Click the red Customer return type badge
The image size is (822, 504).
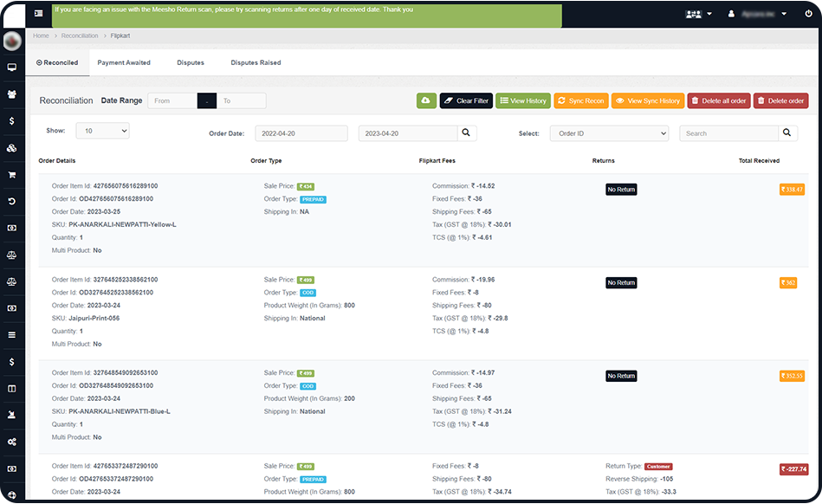click(x=658, y=466)
